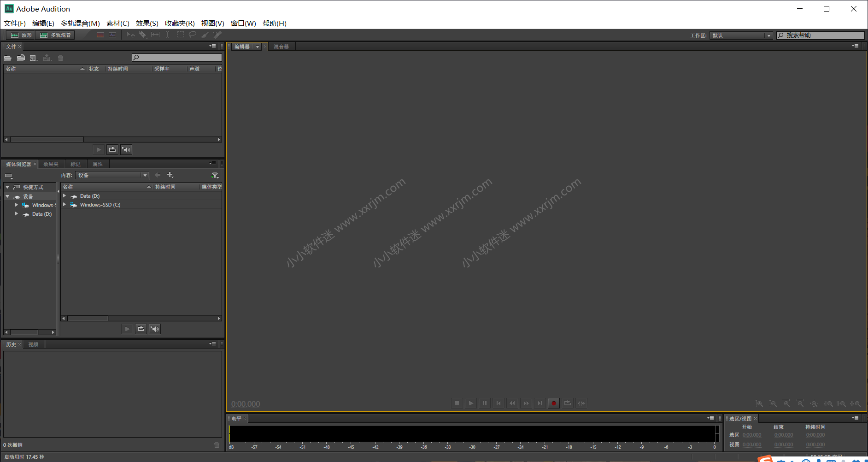This screenshot has height=462, width=868.
Task: Open the Files panel options menu
Action: pyautogui.click(x=212, y=46)
